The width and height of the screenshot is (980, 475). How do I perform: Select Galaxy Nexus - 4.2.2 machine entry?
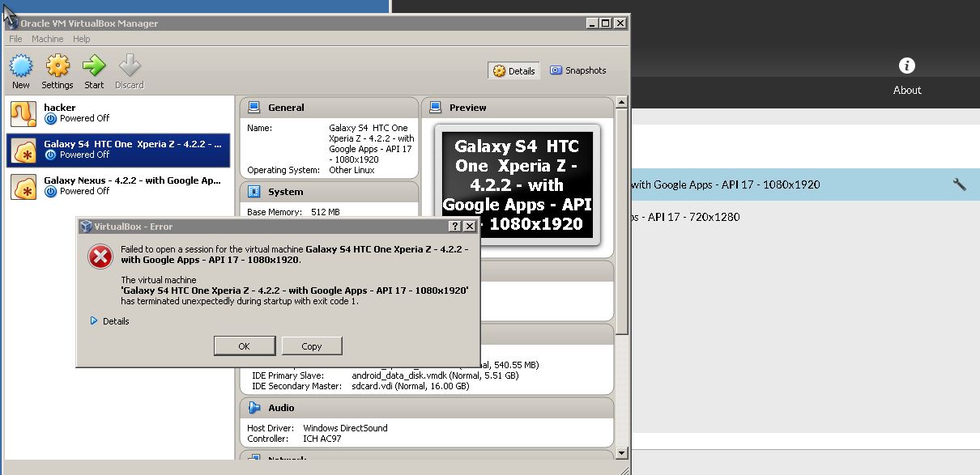point(118,186)
